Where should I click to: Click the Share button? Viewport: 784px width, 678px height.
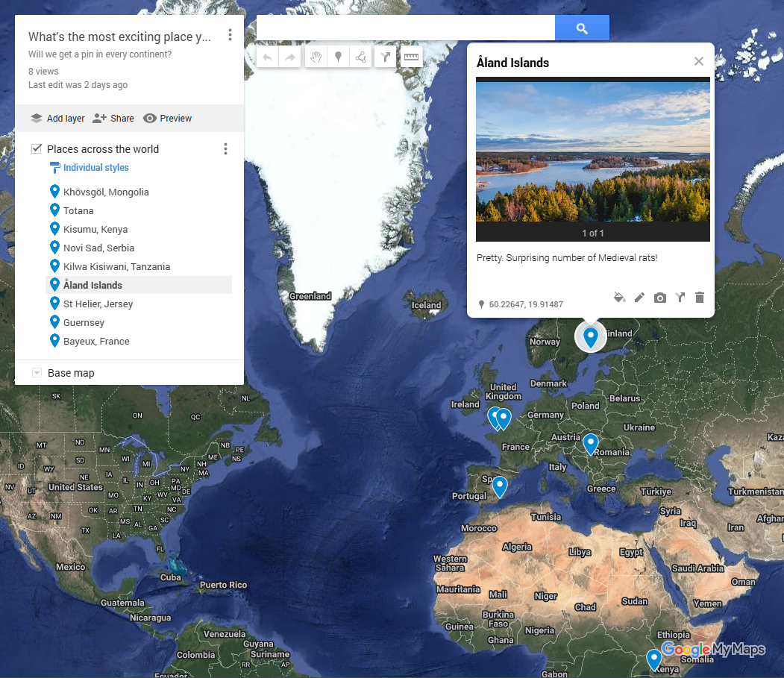point(113,119)
